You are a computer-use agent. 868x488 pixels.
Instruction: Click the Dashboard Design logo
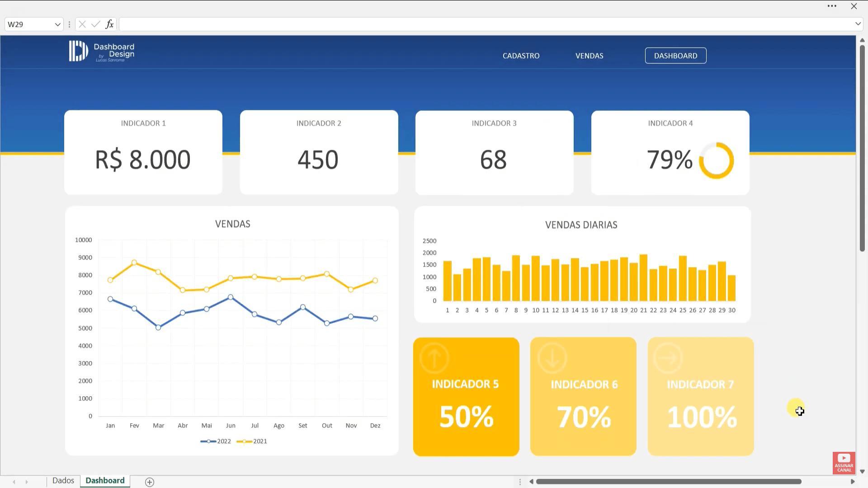click(x=101, y=51)
